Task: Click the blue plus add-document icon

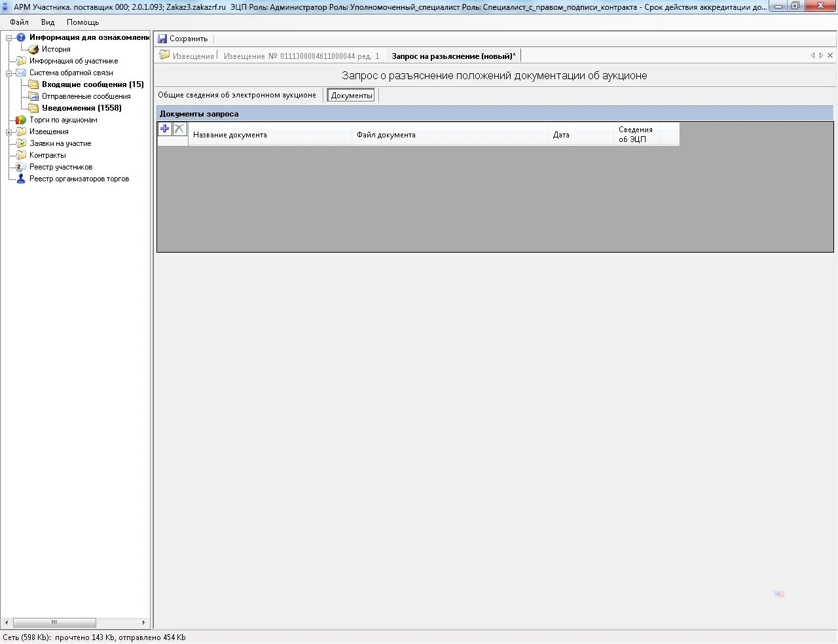Action: tap(165, 129)
